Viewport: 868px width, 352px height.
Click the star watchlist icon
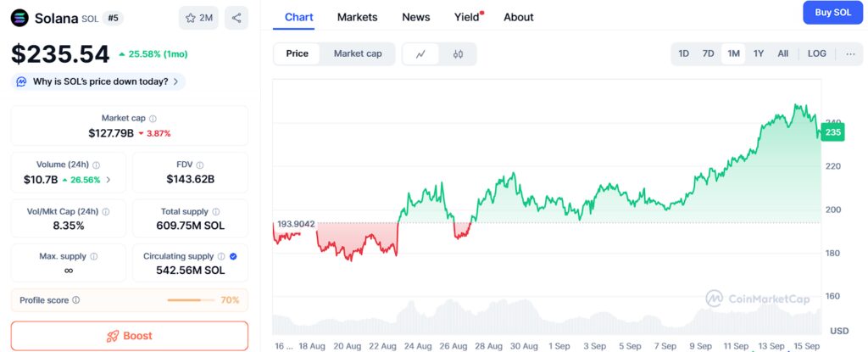coord(192,18)
